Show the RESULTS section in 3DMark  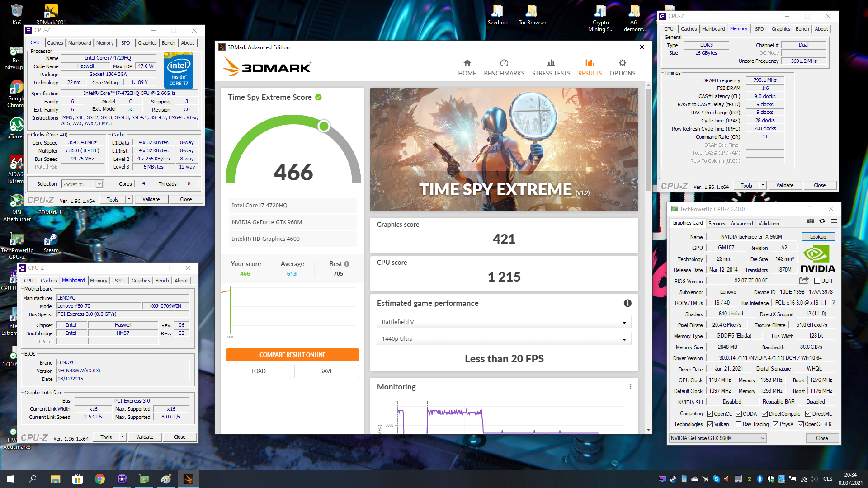tap(590, 68)
